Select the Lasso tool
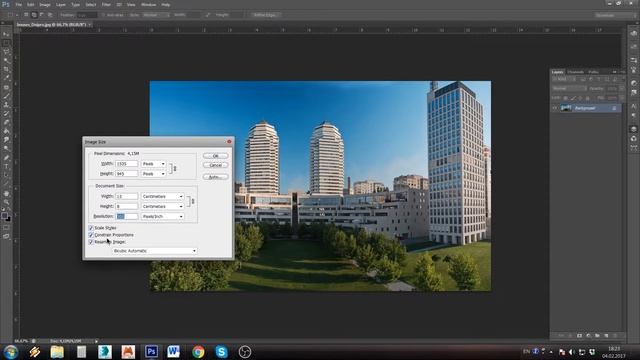This screenshot has width=640, height=360. [6, 52]
